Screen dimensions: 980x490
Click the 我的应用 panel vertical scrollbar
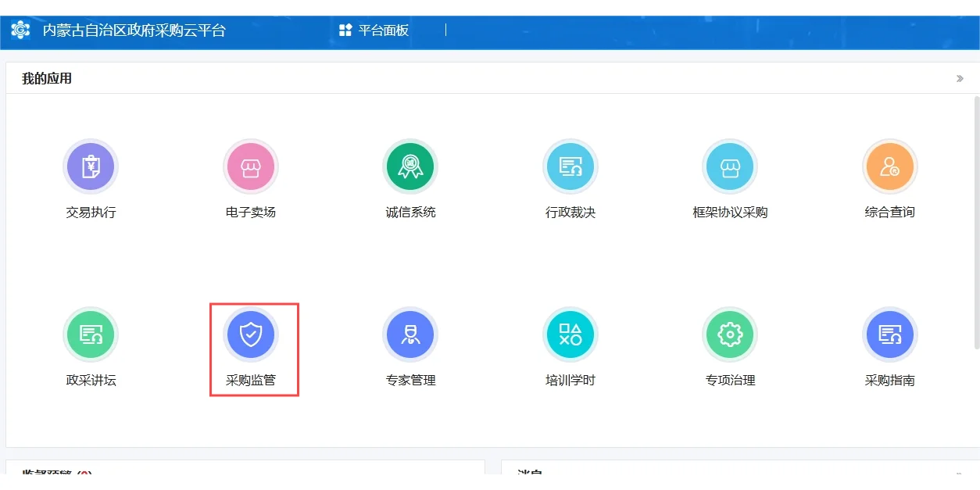976,223
